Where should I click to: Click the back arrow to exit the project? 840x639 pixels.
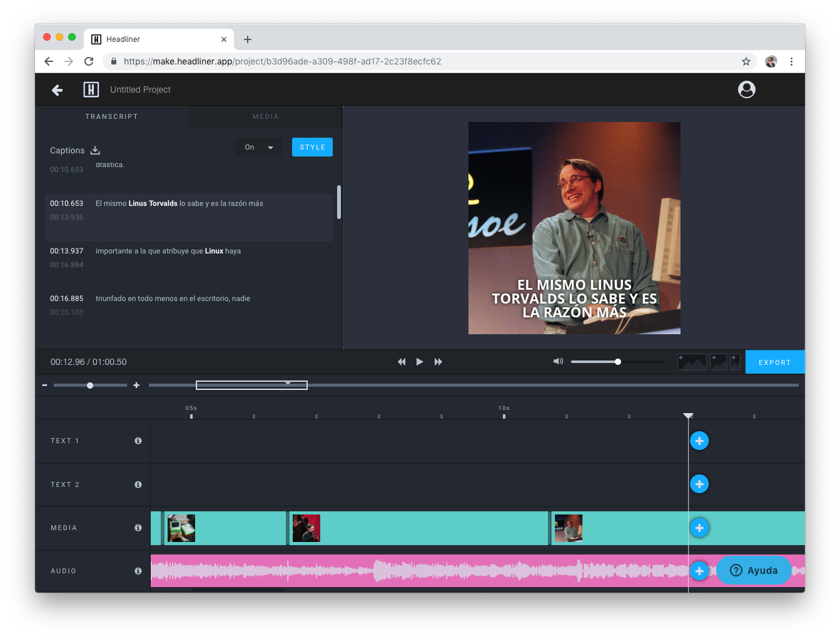click(x=57, y=89)
